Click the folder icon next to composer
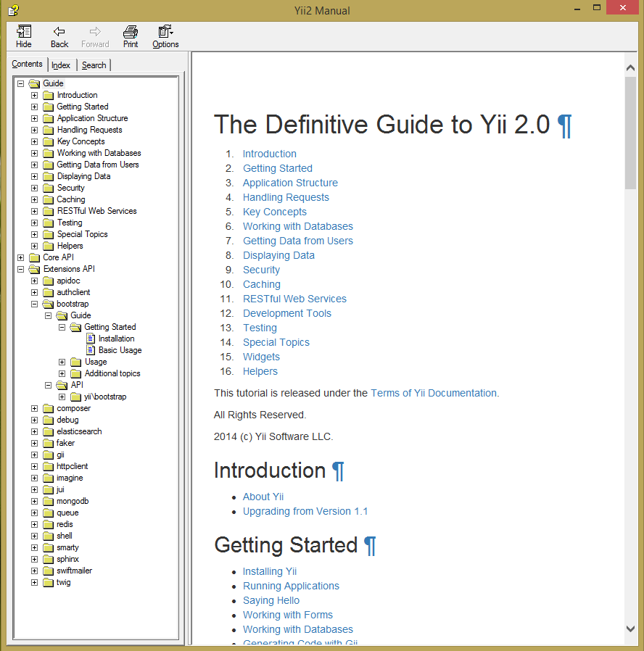Image resolution: width=644 pixels, height=651 pixels. tap(48, 409)
